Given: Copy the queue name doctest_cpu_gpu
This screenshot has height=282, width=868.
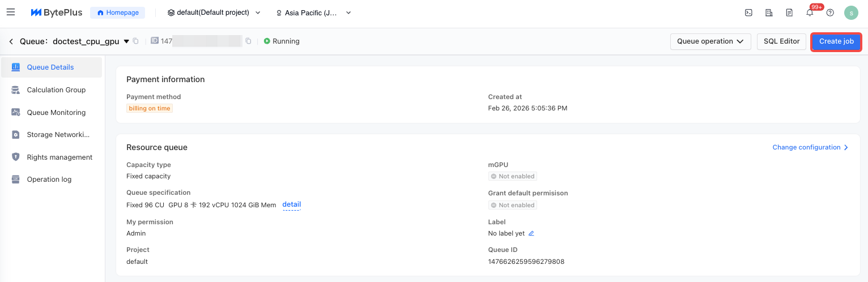Looking at the screenshot, I should coord(135,41).
